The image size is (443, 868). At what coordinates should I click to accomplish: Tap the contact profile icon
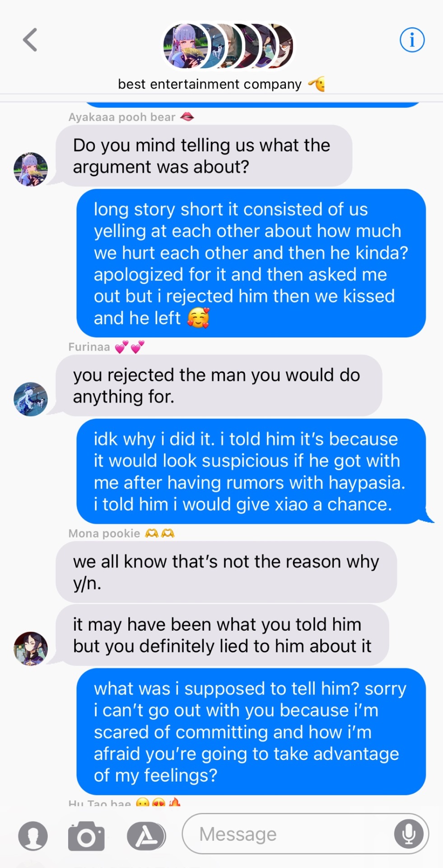point(33,836)
